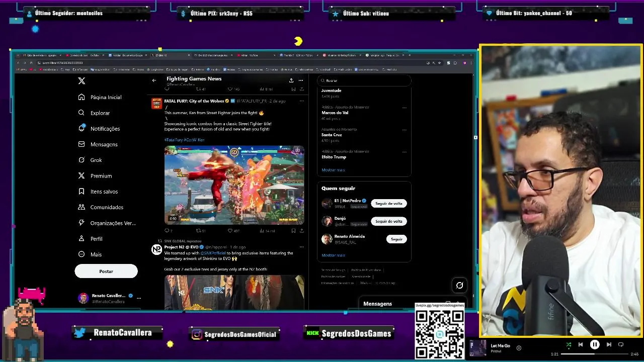Image resolution: width=644 pixels, height=362 pixels.
Task: Pause the Let Me Go song
Action: (x=595, y=345)
